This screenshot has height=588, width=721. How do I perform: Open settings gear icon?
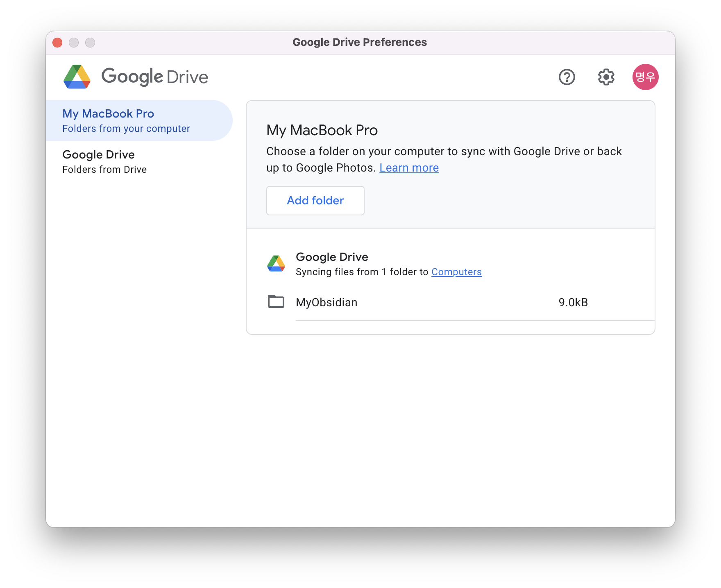606,77
